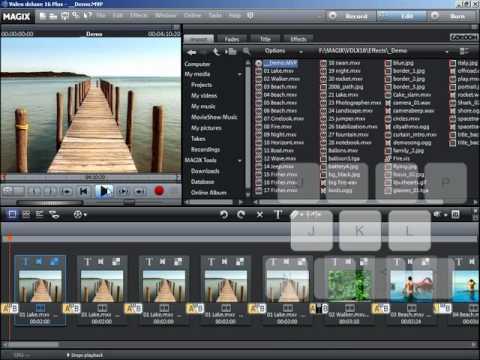The width and height of the screenshot is (480, 360).
Task: Open the folder path dropdown arrow
Action: point(447,51)
